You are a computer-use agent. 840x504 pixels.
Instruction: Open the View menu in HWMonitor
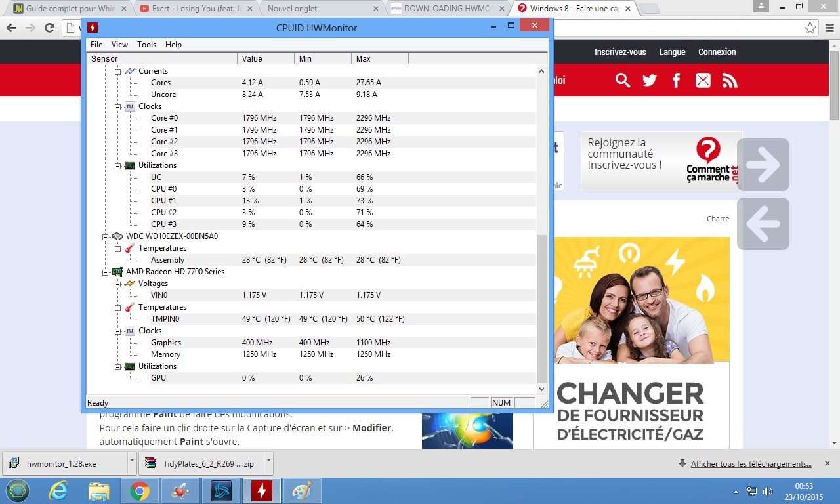119,45
